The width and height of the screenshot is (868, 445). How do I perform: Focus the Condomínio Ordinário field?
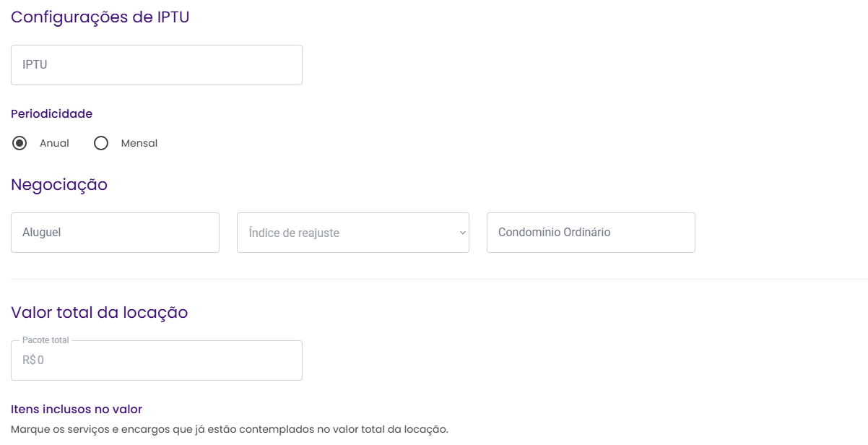pyautogui.click(x=591, y=233)
